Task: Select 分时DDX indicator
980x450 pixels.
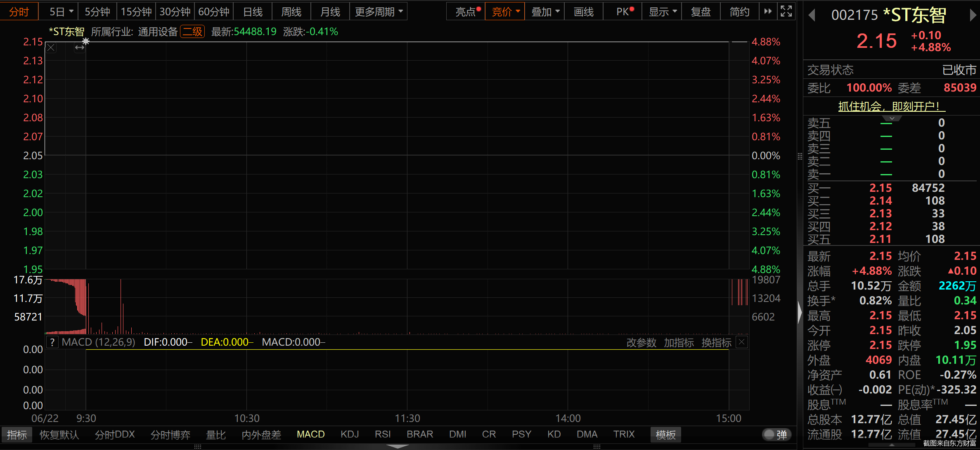Action: coord(115,435)
